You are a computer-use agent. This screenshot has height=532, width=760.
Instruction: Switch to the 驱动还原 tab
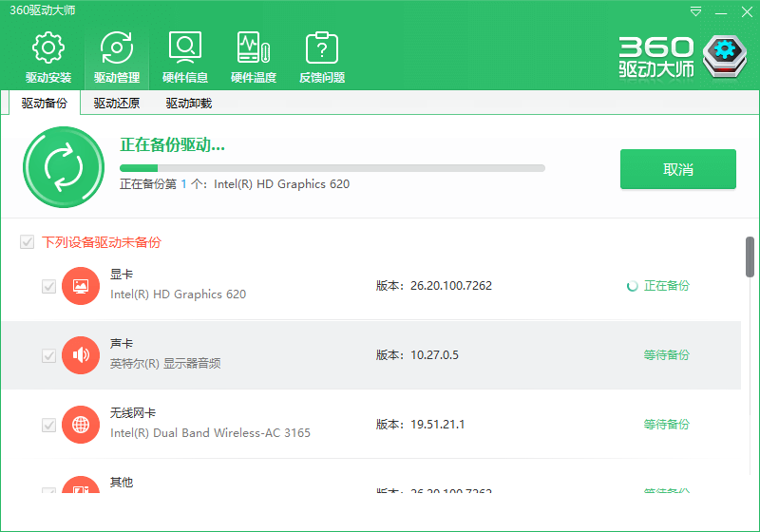(116, 104)
